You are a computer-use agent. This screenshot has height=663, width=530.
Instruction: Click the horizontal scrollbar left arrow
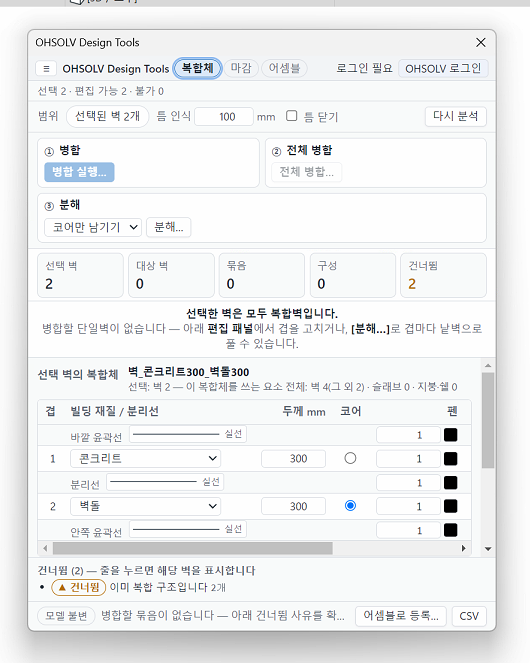[45, 548]
